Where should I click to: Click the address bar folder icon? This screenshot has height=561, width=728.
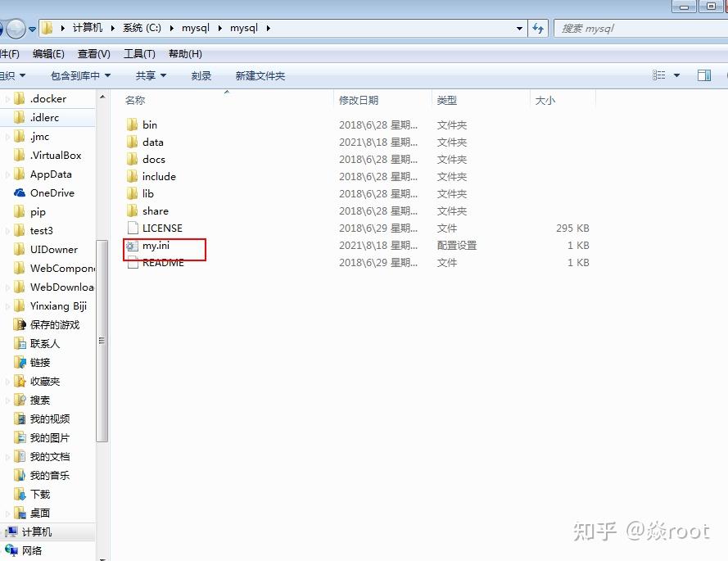47,28
